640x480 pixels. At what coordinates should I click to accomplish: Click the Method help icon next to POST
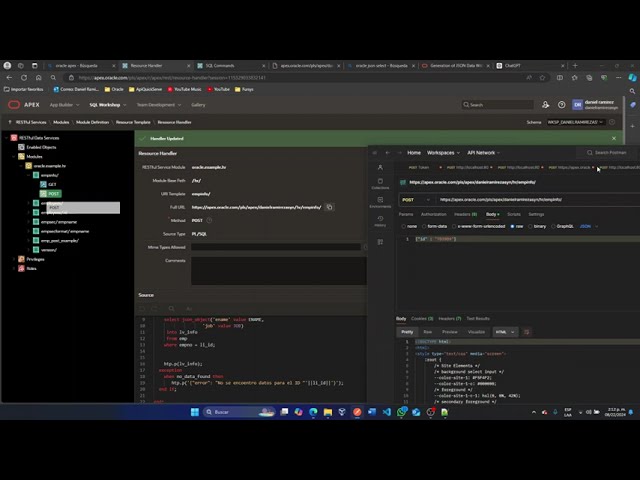pos(209,220)
